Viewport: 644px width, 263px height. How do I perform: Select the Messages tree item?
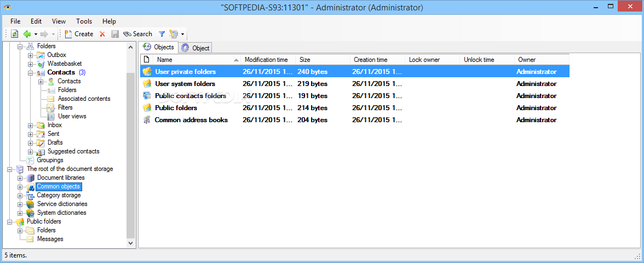click(x=50, y=239)
